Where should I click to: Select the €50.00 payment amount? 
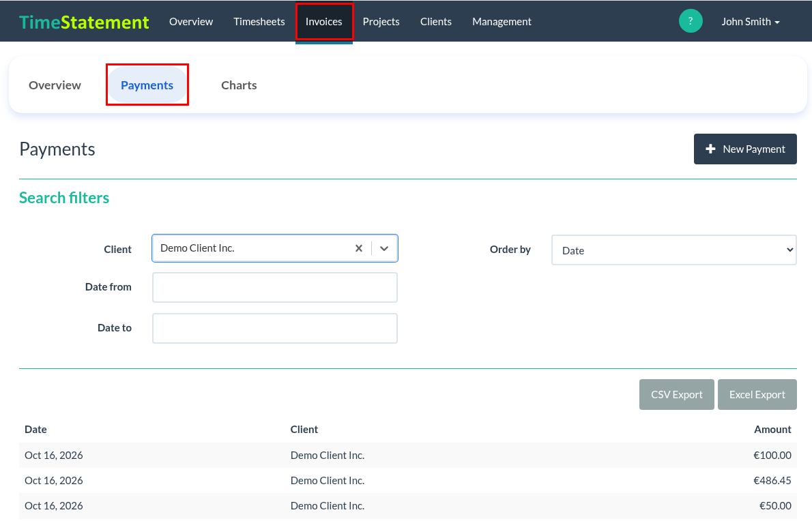(775, 506)
